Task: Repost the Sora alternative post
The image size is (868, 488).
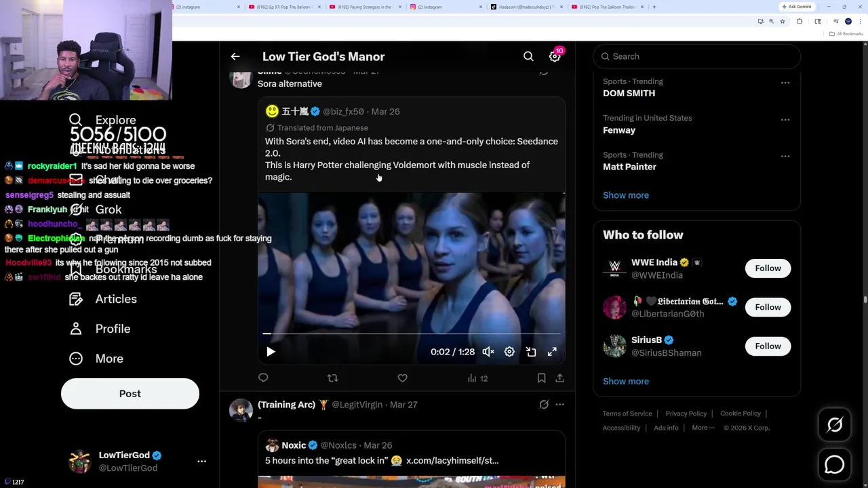Action: click(x=332, y=378)
